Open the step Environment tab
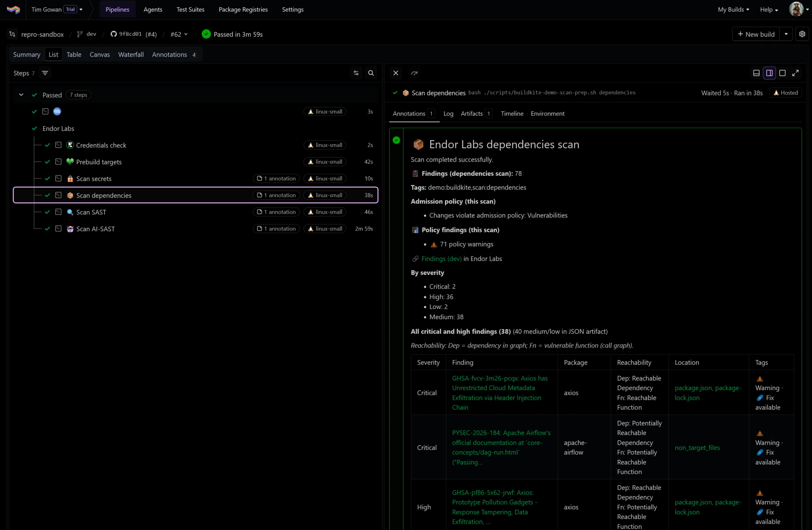The image size is (812, 530). tap(547, 114)
